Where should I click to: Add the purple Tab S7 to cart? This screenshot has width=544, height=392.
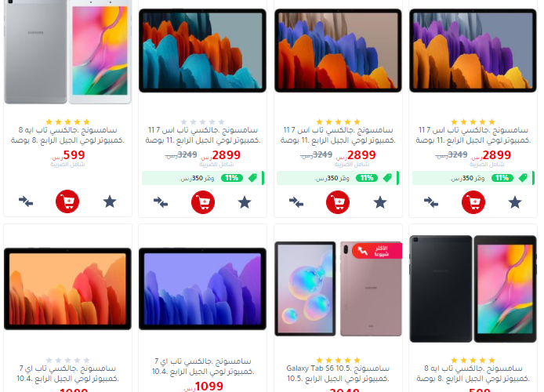pyautogui.click(x=473, y=202)
